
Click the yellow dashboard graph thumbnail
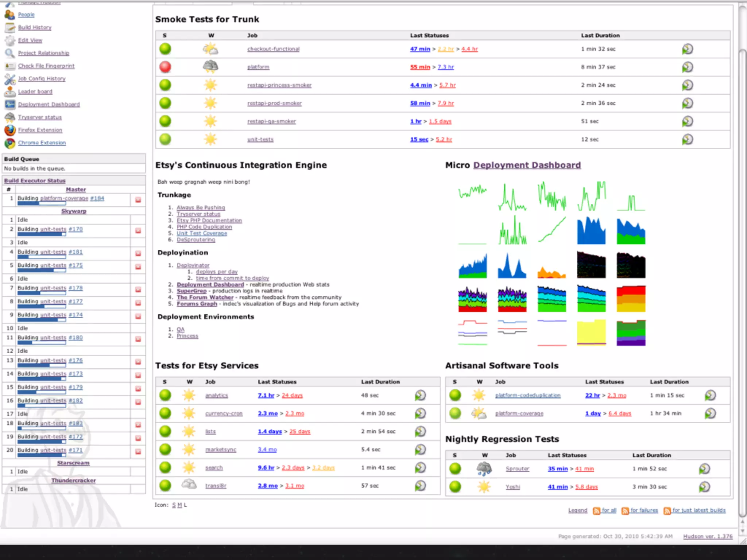[591, 332]
